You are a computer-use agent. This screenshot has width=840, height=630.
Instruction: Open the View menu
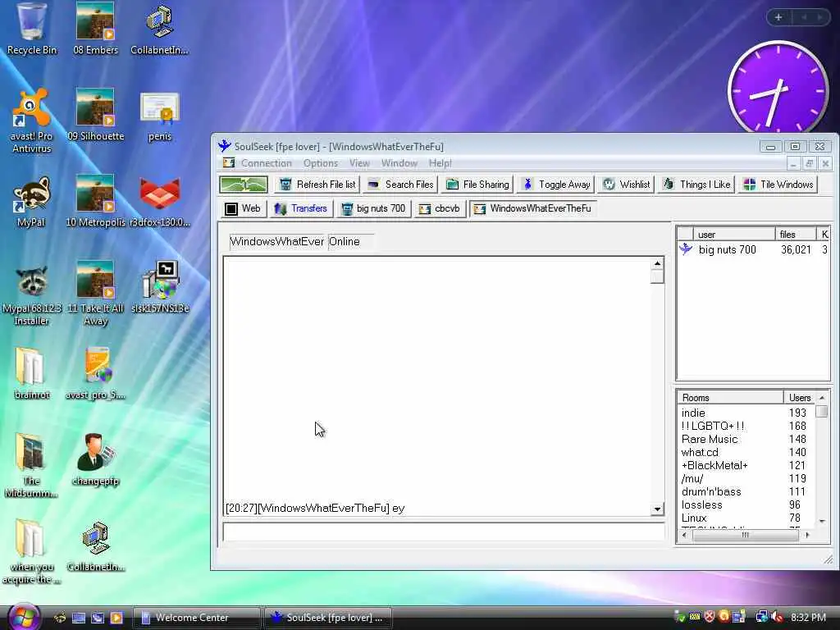tap(359, 163)
